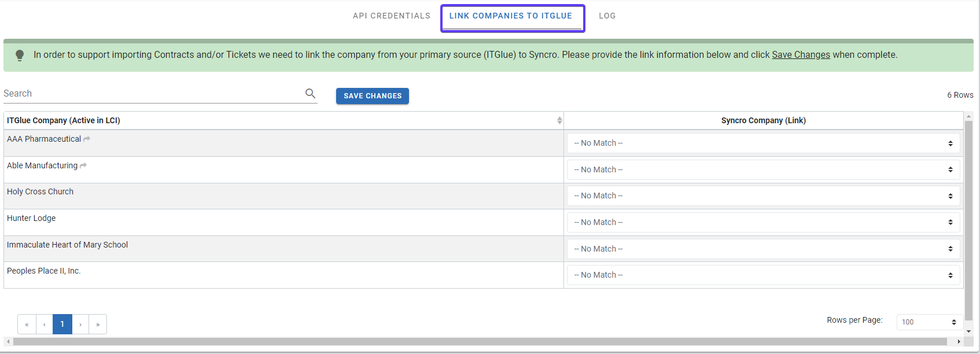980x354 pixels.
Task: Open Syncro match dropdown for AAA Pharmaceutical
Action: 763,143
